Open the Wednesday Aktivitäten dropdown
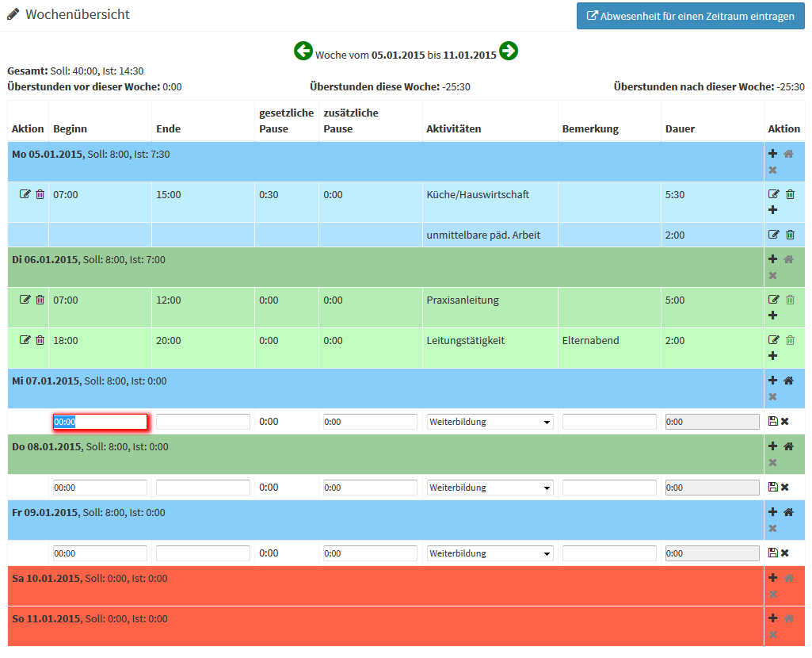This screenshot has height=658, width=812. pyautogui.click(x=490, y=422)
